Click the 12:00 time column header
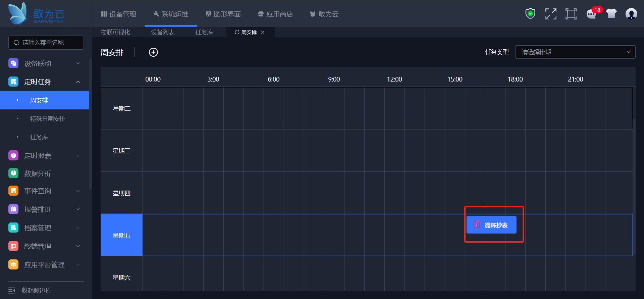Viewport: 644px width, 299px height. coord(394,79)
